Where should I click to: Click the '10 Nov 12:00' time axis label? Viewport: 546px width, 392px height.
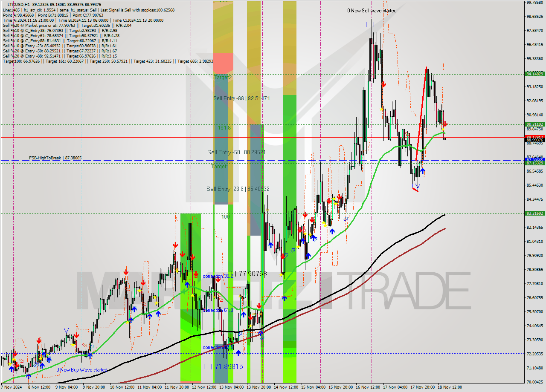point(121,388)
